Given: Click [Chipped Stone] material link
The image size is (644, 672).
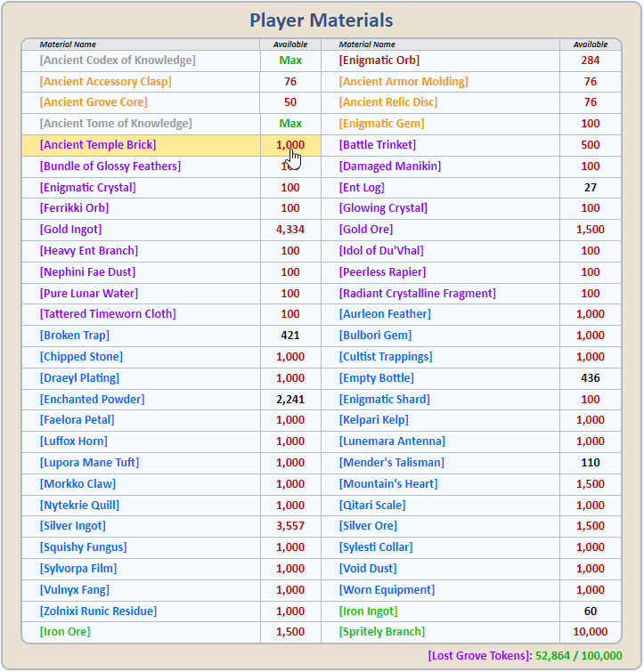Looking at the screenshot, I should pos(81,358).
